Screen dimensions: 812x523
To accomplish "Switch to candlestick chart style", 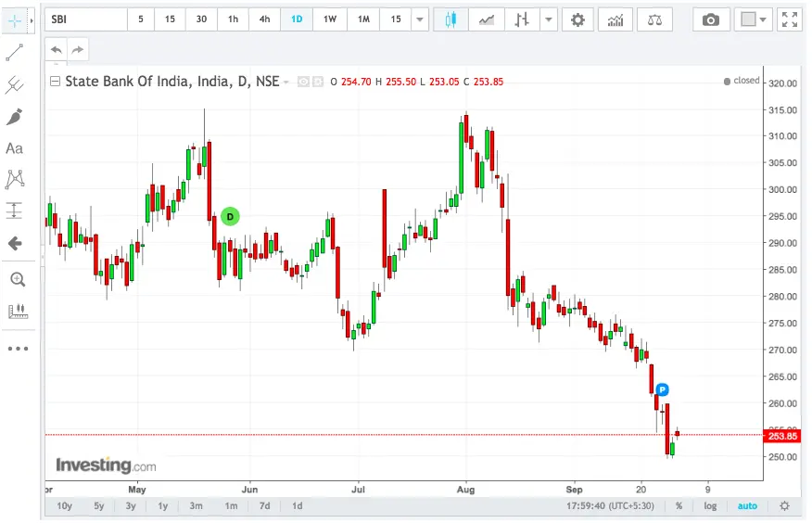I will pyautogui.click(x=450, y=19).
